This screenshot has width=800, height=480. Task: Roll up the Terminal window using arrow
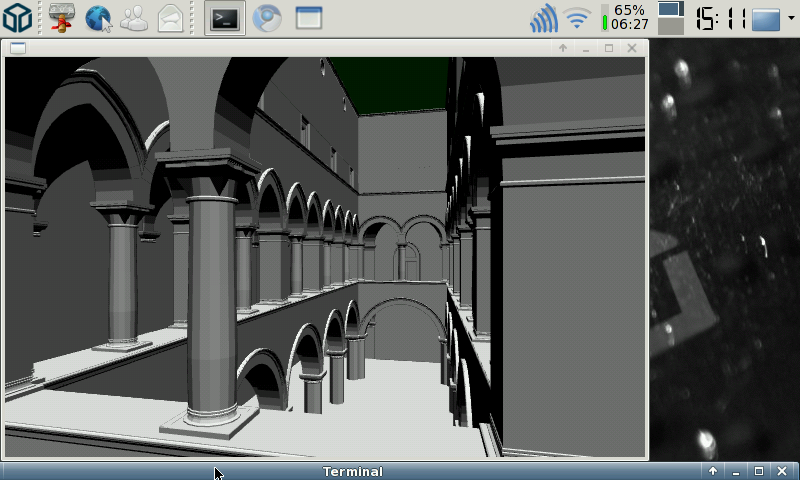coord(713,471)
